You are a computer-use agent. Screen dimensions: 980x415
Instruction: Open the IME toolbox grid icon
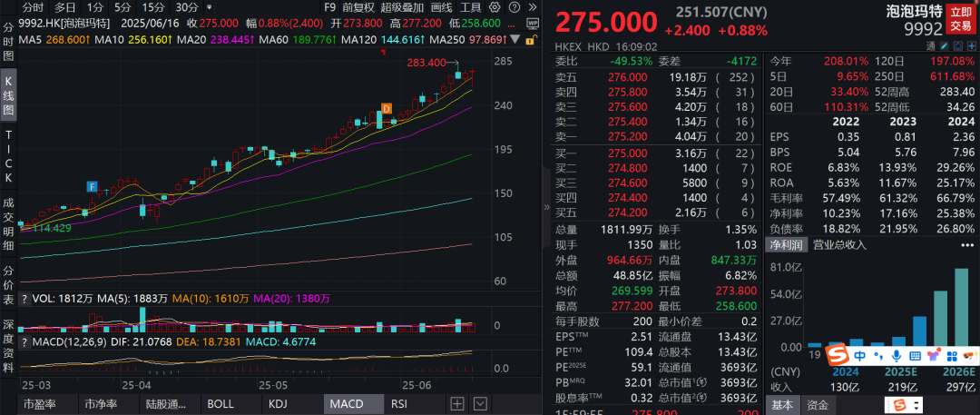[x=951, y=356]
